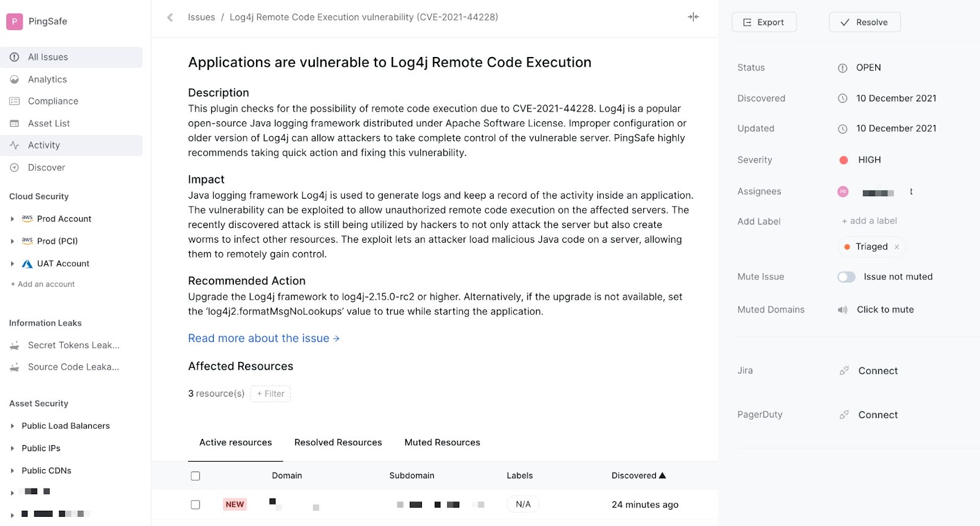Check the select-all resources checkbox

pyautogui.click(x=195, y=476)
